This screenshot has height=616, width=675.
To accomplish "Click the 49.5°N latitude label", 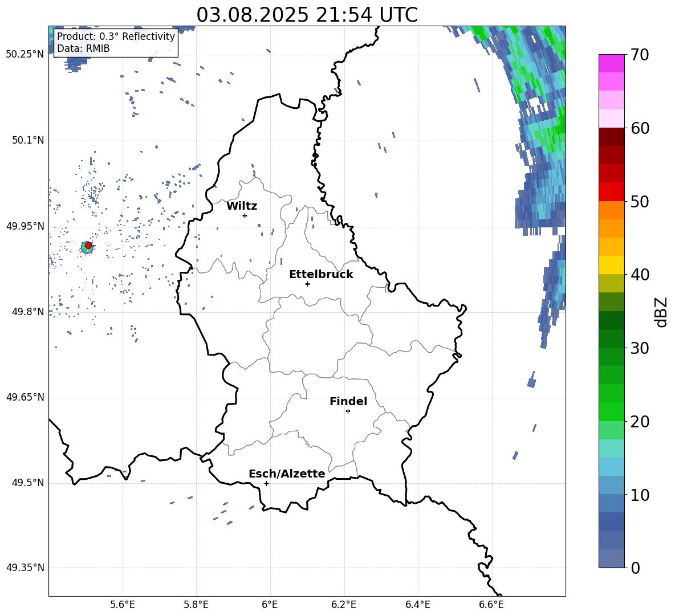I will pos(28,482).
